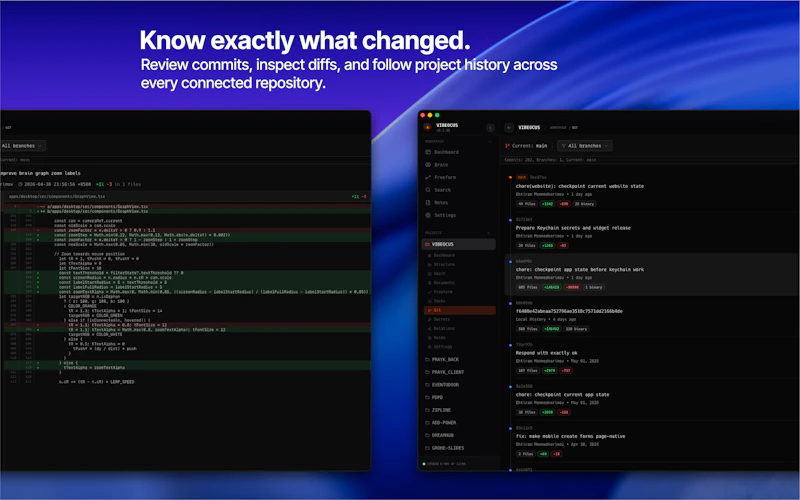Open the All branches dropdown in the right window
Viewport: 800px width, 500px height.
pyautogui.click(x=585, y=146)
